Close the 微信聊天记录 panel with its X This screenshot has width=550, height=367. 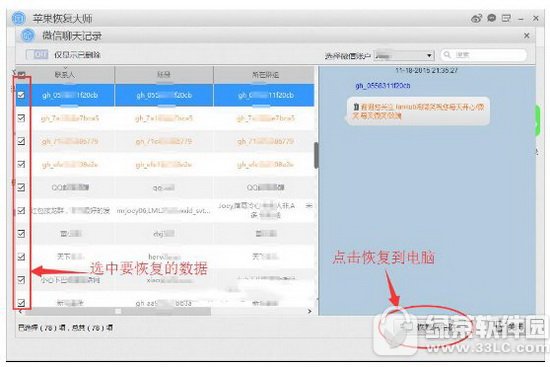click(x=526, y=35)
